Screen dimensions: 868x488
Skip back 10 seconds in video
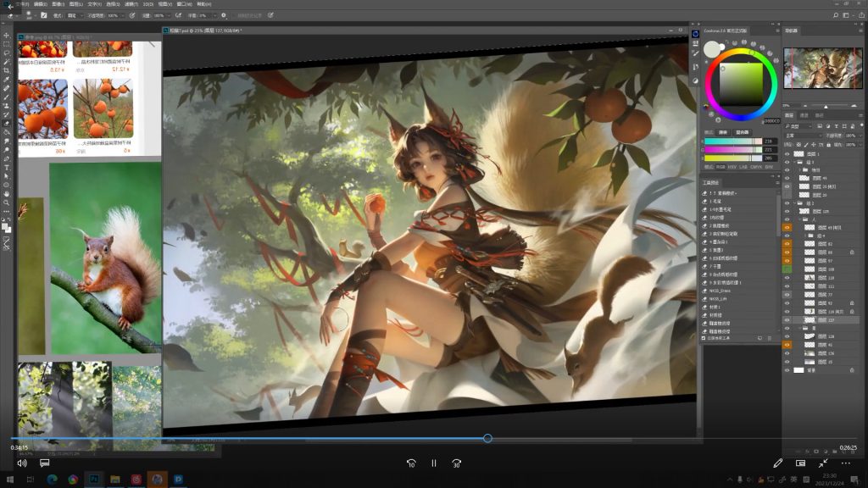click(411, 463)
